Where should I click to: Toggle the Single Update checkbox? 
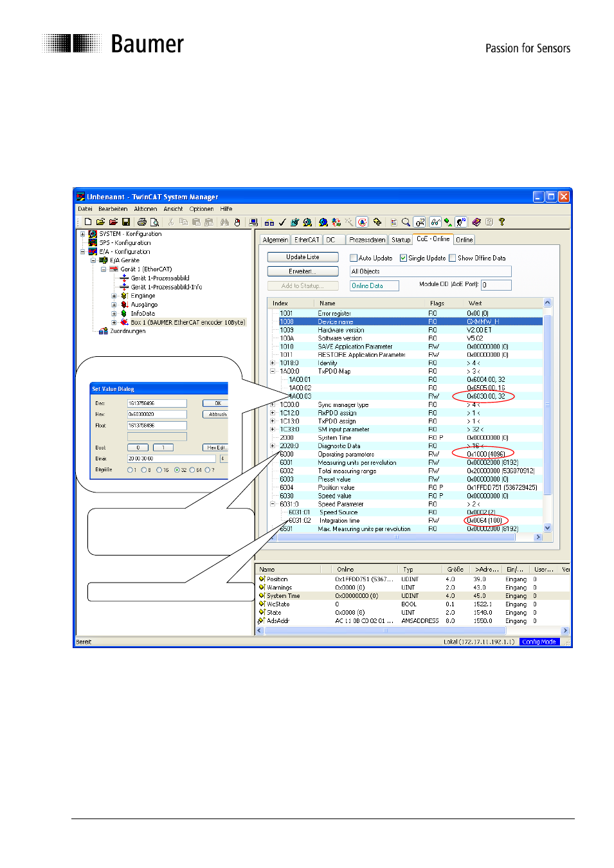pos(403,258)
